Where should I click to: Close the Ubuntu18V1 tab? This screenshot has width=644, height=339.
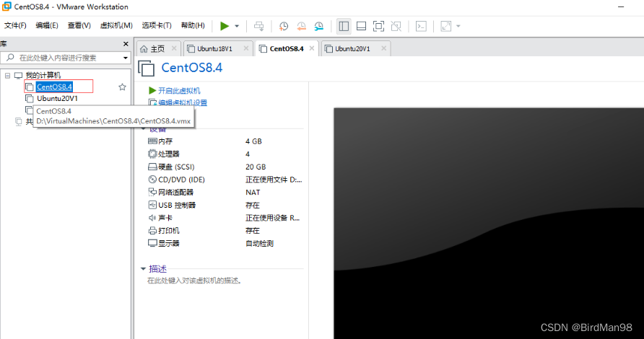click(x=246, y=48)
